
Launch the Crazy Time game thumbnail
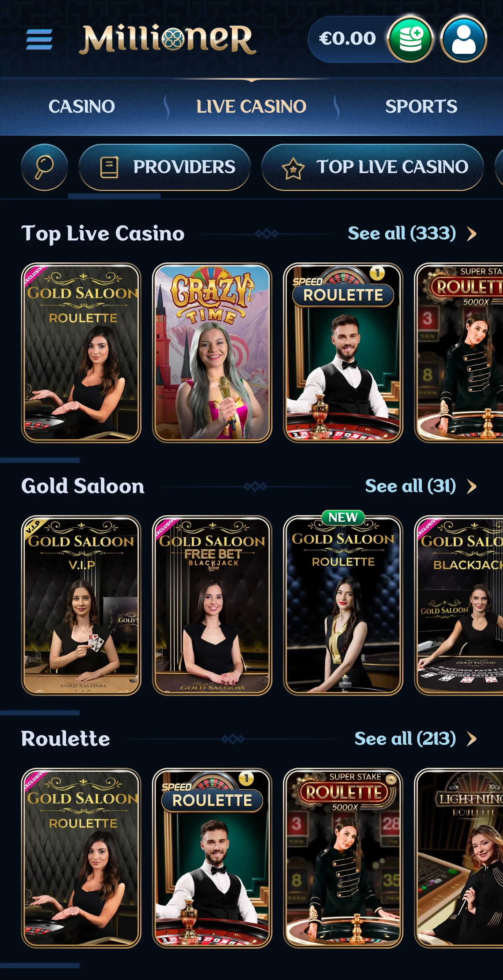point(212,352)
